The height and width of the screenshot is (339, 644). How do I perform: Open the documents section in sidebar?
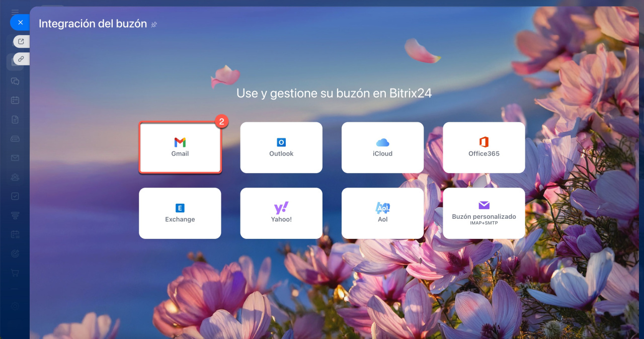15,119
